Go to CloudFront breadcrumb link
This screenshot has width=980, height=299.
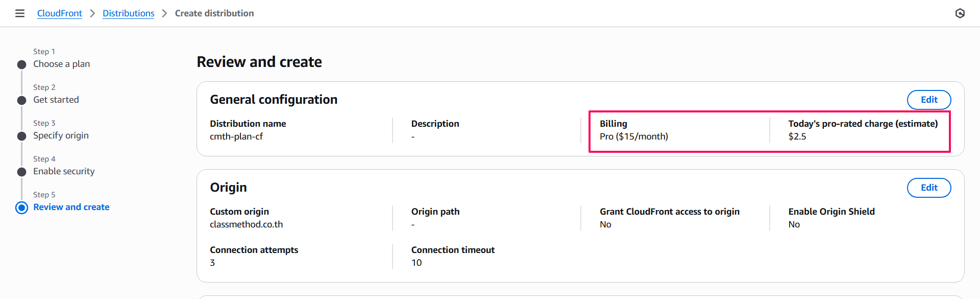pos(59,13)
